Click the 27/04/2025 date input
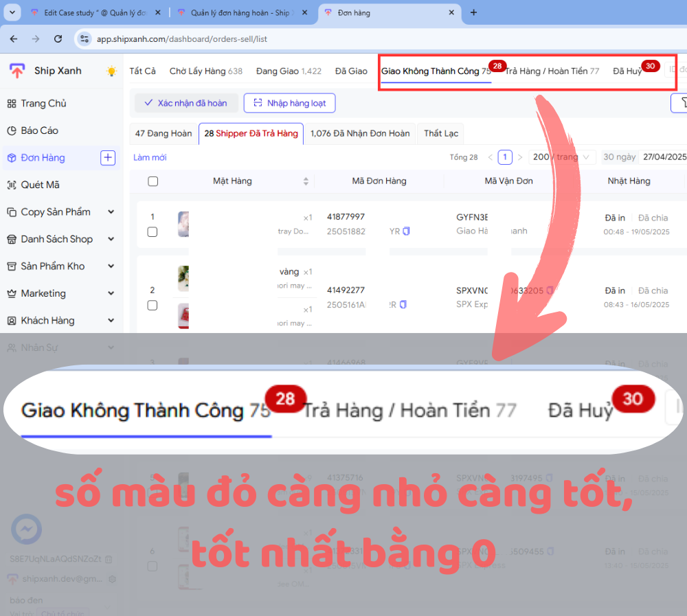This screenshot has height=616, width=687. pyautogui.click(x=664, y=157)
